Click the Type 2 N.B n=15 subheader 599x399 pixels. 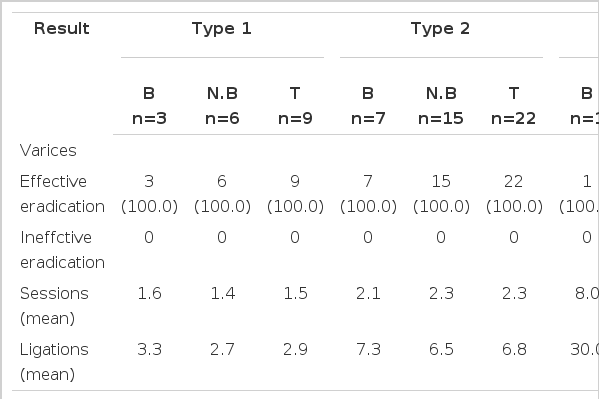click(x=441, y=106)
